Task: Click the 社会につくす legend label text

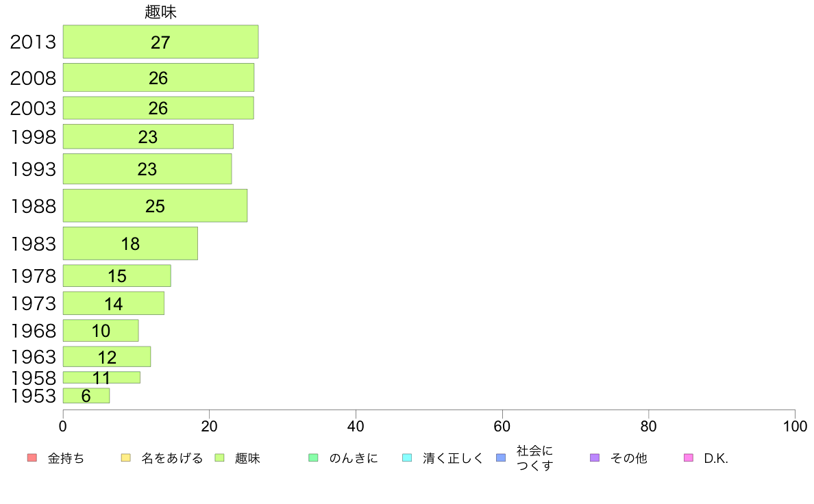Action: click(x=534, y=458)
